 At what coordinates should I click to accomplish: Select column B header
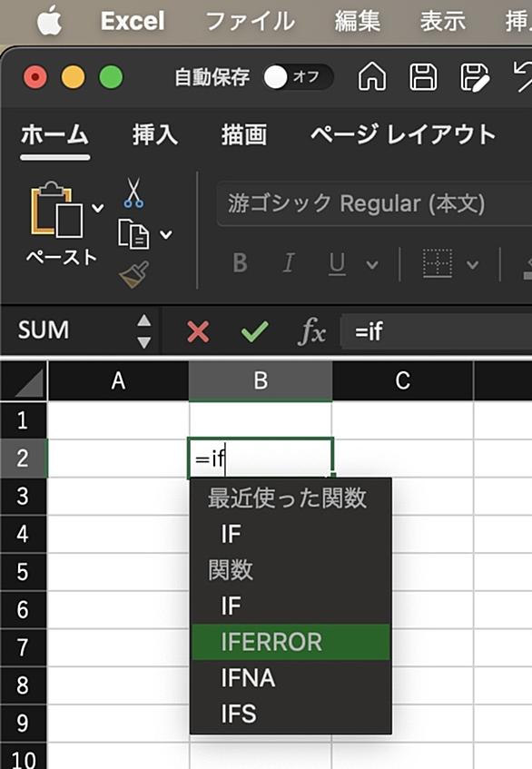[261, 381]
